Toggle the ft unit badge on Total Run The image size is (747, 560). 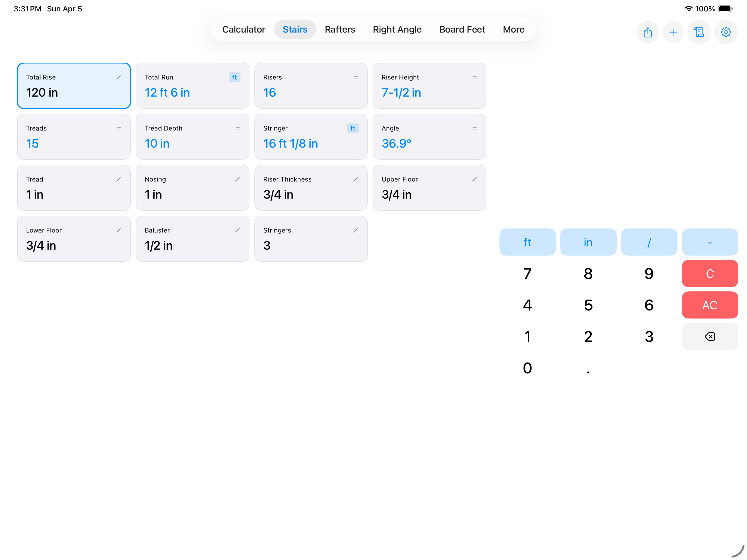point(234,77)
